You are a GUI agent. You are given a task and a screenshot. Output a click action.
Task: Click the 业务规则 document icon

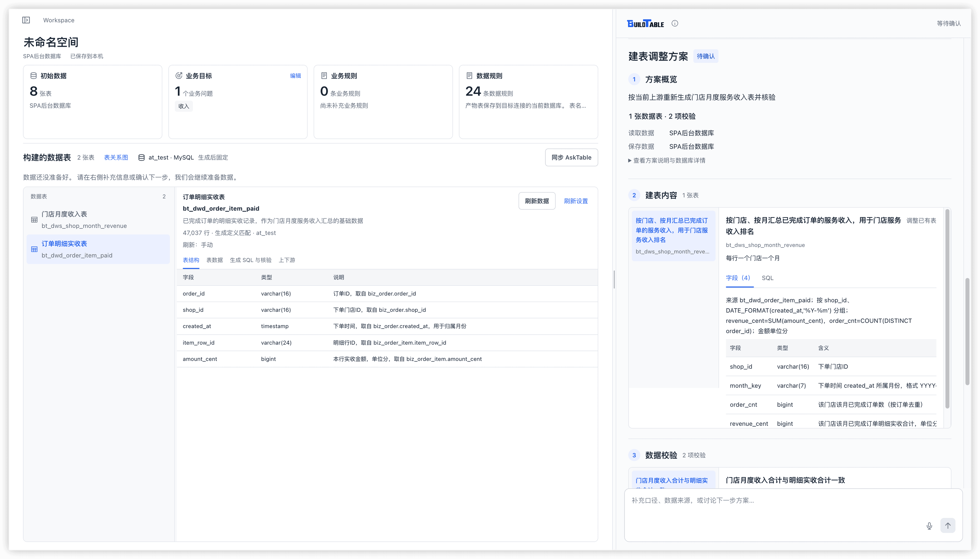coord(324,76)
